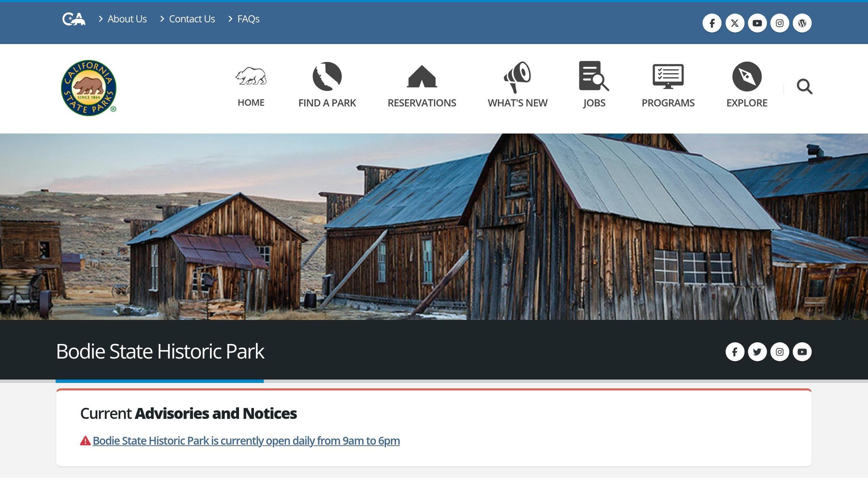Open Bodie park Facebook icon
The height and width of the screenshot is (488, 868).
[735, 352]
